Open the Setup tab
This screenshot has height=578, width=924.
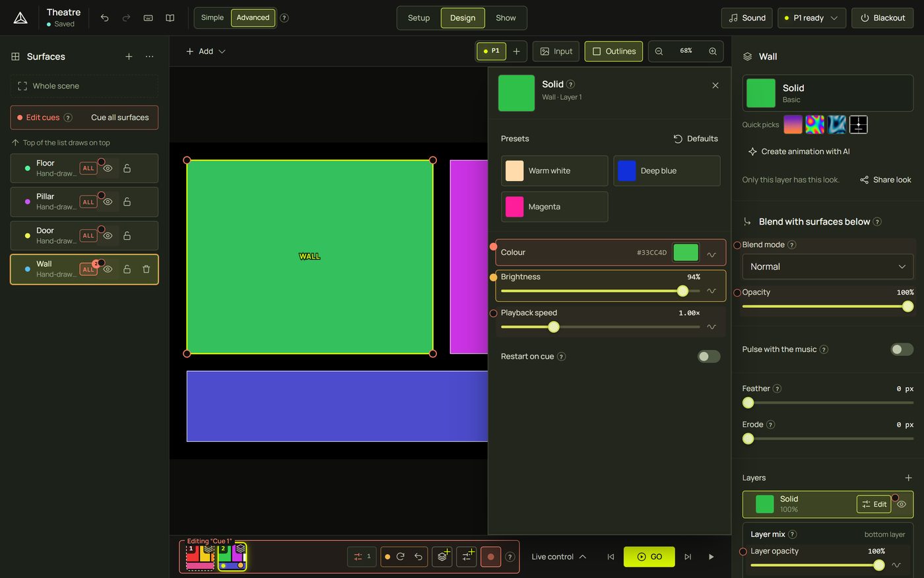coord(418,18)
